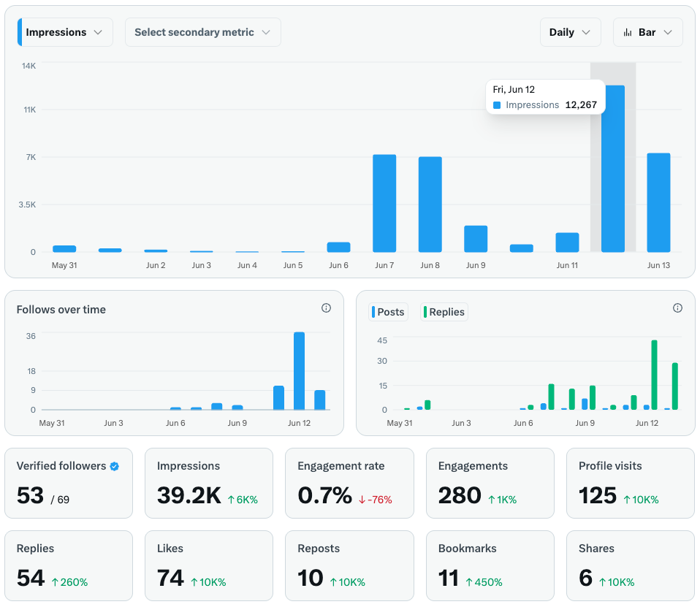Click the Fri, Jun 12 tooltip heading
The height and width of the screenshot is (607, 700).
pyautogui.click(x=514, y=89)
